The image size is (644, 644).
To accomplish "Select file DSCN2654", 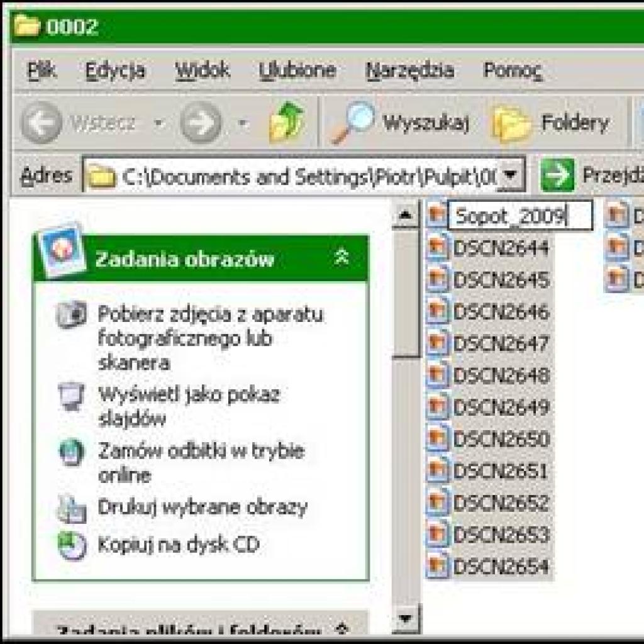I will coord(501,567).
